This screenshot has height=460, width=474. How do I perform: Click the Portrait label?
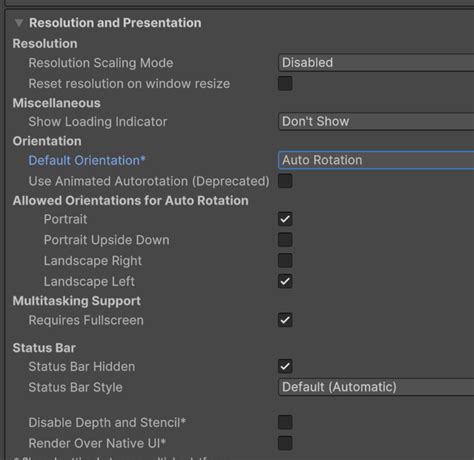pyautogui.click(x=65, y=219)
